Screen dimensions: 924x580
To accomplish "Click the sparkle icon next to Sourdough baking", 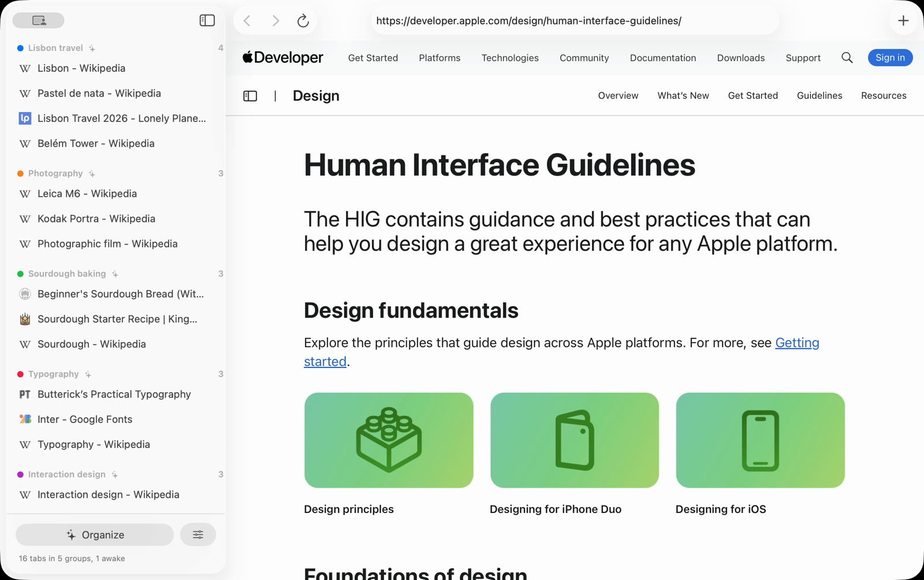I will pyautogui.click(x=115, y=274).
